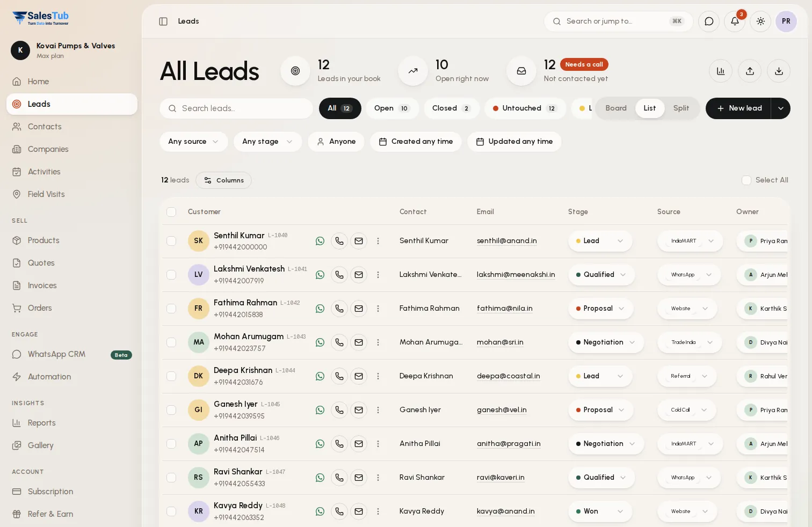The image size is (812, 527).
Task: Show the Untouched leads tab
Action: point(525,108)
